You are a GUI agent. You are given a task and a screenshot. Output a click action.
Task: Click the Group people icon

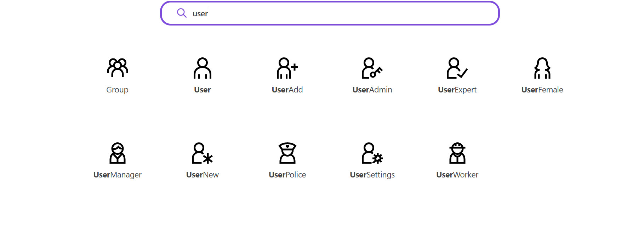(117, 68)
